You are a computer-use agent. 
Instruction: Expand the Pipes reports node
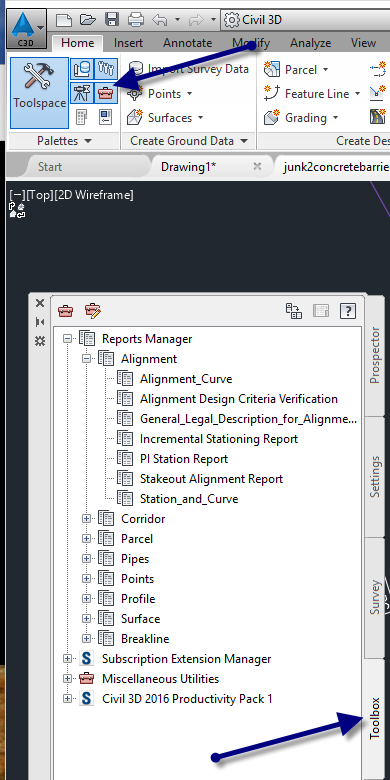87,559
